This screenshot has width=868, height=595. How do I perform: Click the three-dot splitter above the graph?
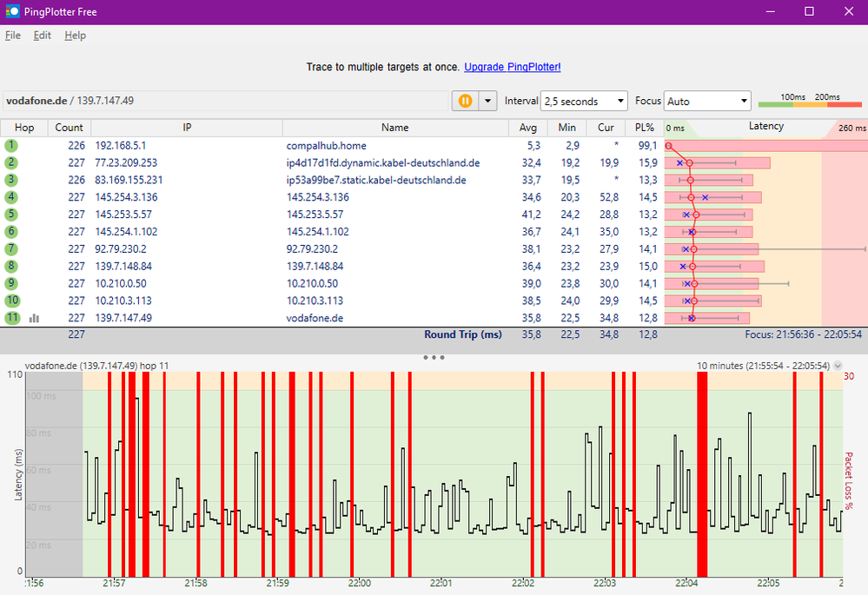(x=434, y=357)
